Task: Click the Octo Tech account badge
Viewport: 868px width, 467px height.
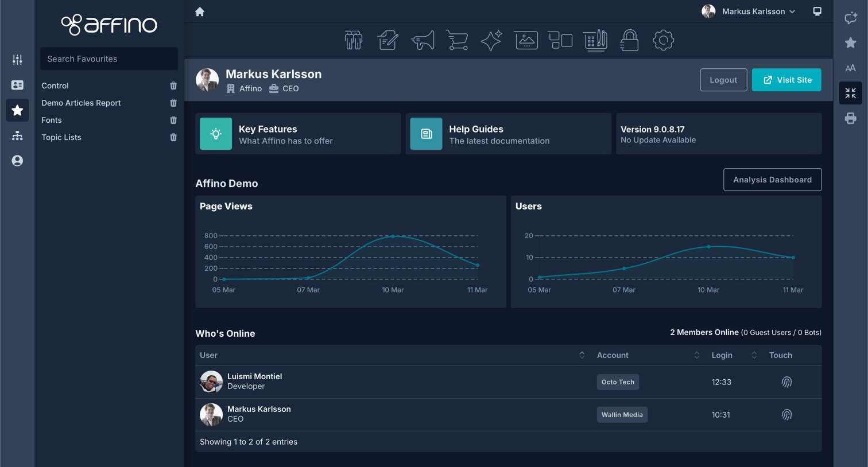Action: coord(618,382)
